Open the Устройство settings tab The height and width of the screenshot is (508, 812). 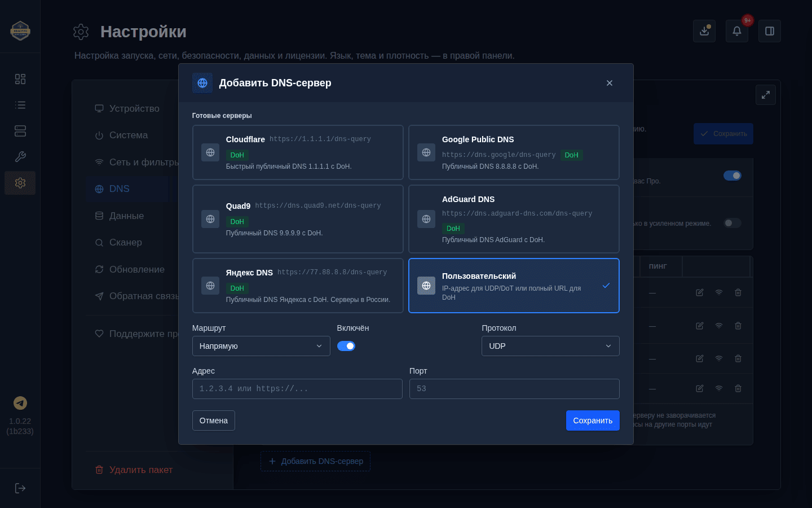pos(127,108)
